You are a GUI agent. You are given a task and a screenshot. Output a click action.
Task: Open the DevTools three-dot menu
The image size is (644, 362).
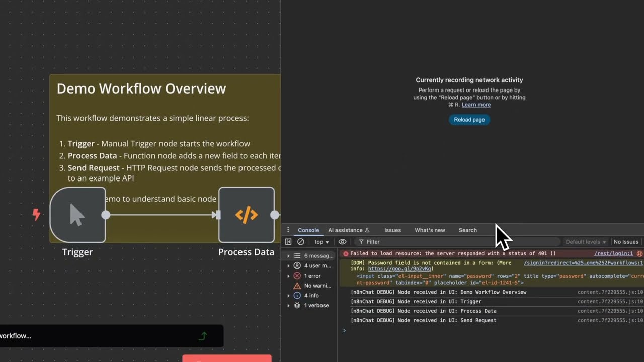click(288, 230)
